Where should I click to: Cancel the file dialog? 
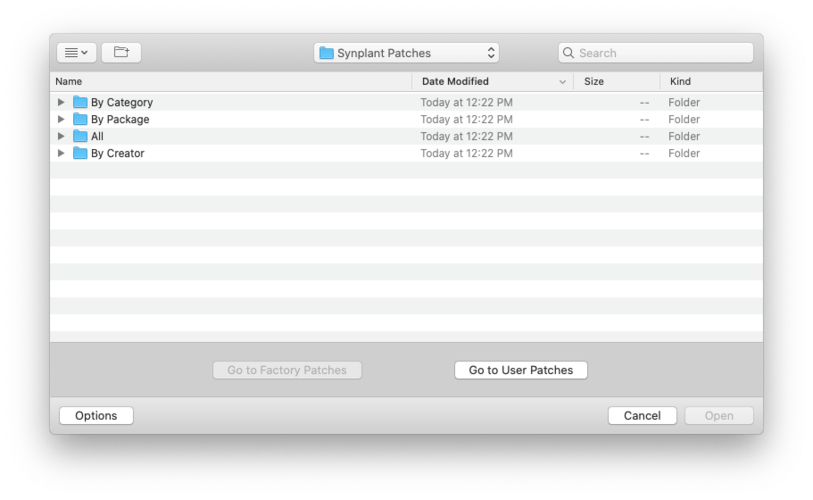642,415
